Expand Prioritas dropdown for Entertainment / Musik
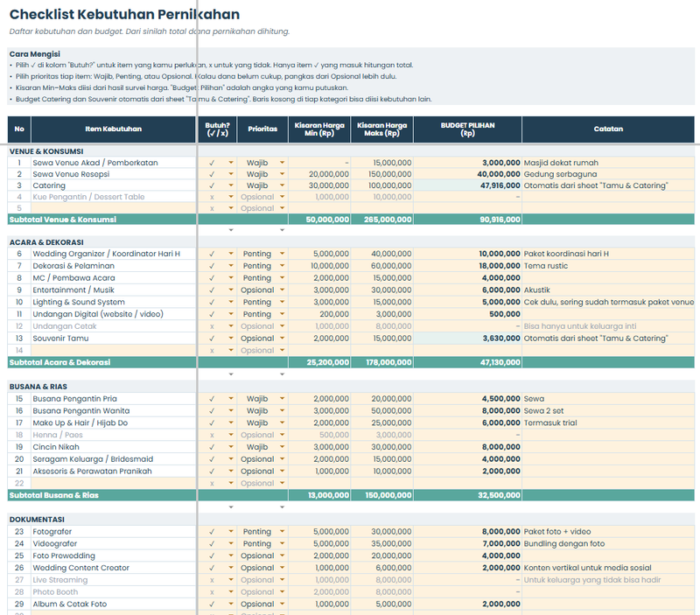Viewport: 700px width, 615px height. click(x=282, y=290)
